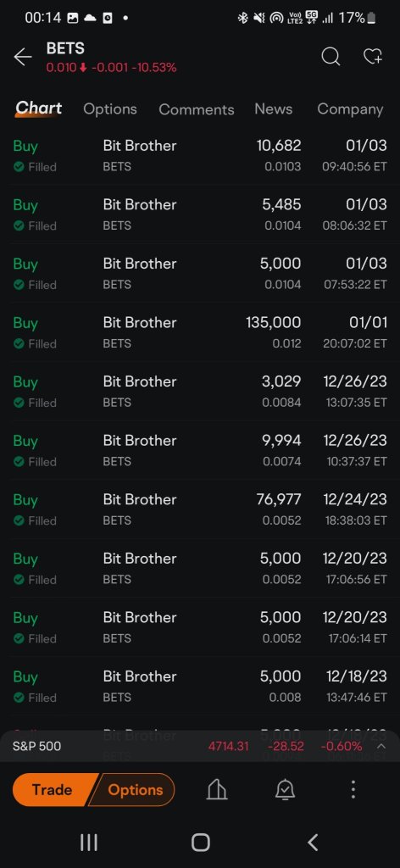Tap the orange Trade button
The height and width of the screenshot is (868, 400).
pyautogui.click(x=52, y=789)
